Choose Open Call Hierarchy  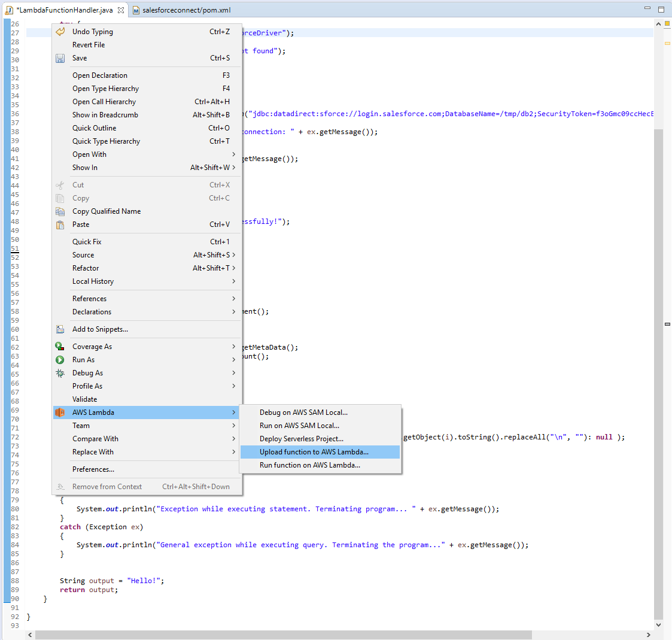tap(147, 102)
